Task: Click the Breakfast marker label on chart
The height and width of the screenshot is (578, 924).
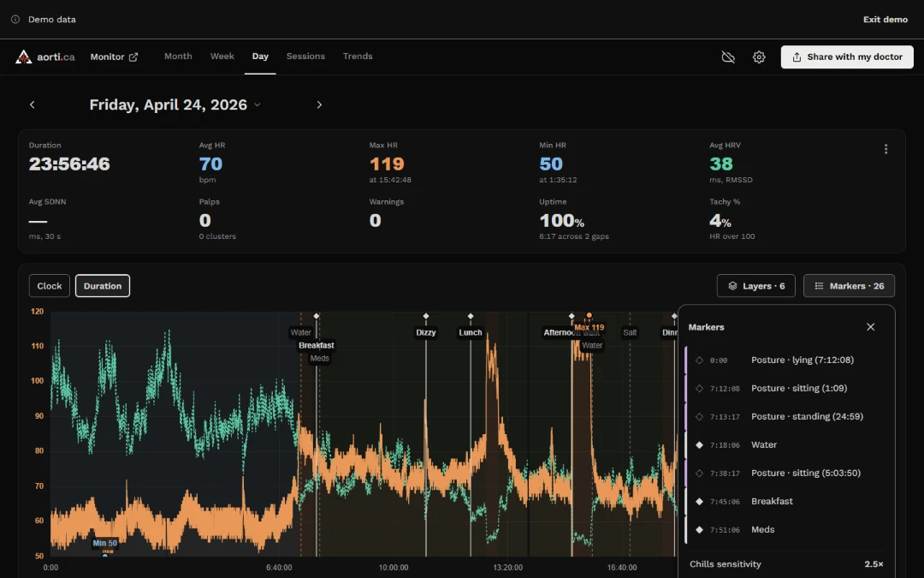Action: pyautogui.click(x=317, y=346)
